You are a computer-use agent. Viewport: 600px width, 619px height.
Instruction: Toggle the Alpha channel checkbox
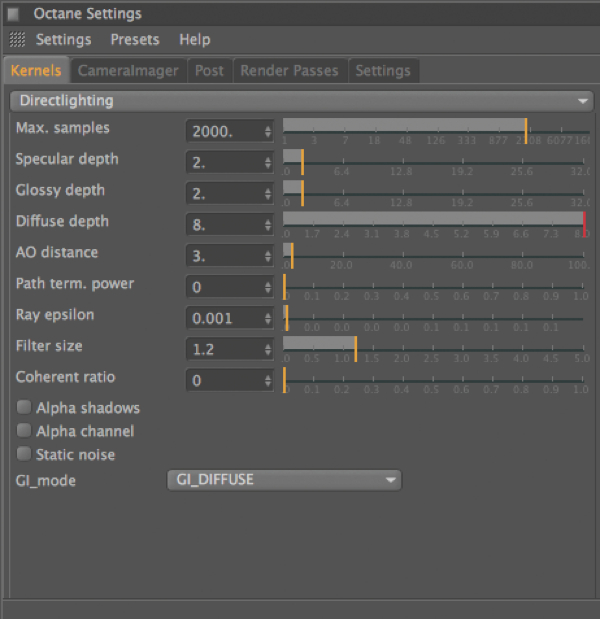click(24, 431)
